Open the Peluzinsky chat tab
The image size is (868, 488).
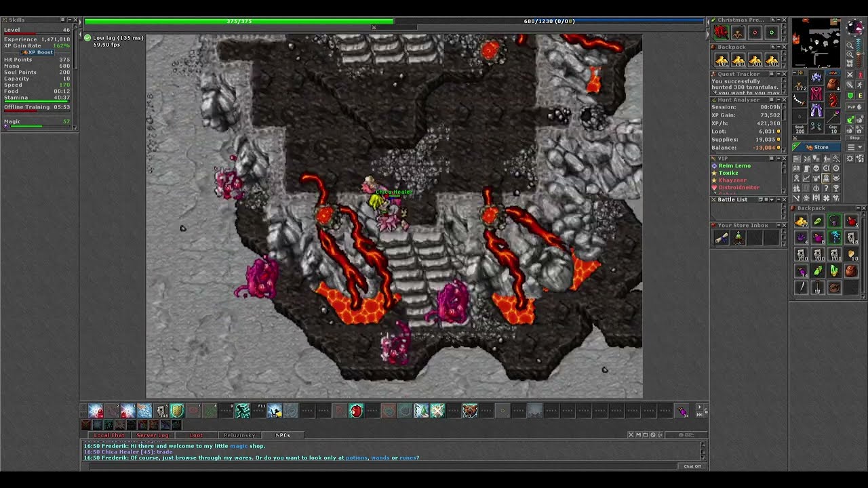click(240, 435)
